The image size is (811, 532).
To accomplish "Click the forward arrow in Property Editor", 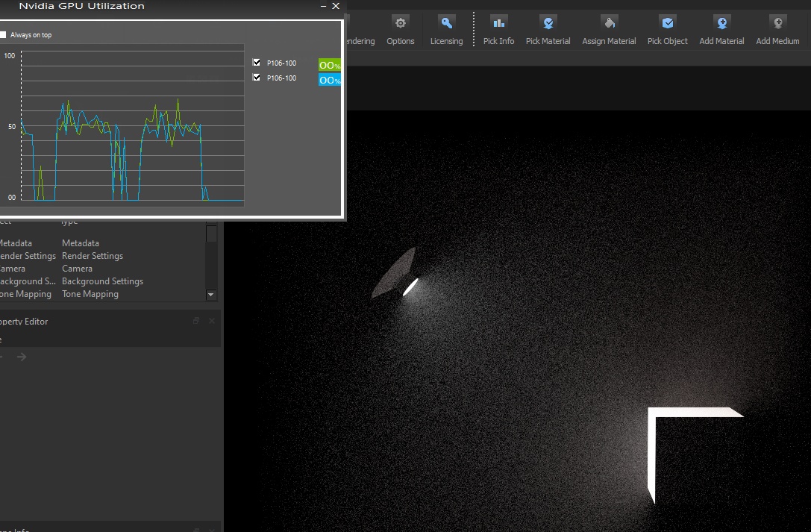I will 22,357.
